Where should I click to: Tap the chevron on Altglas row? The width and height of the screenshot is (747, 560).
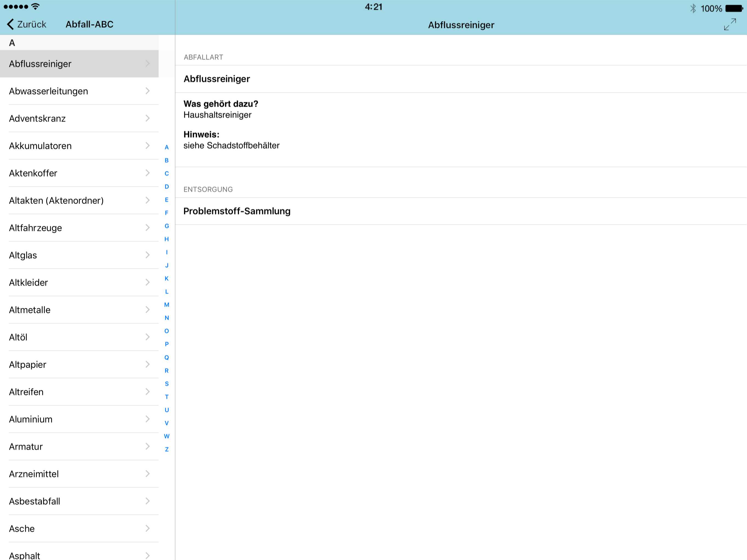(x=148, y=255)
